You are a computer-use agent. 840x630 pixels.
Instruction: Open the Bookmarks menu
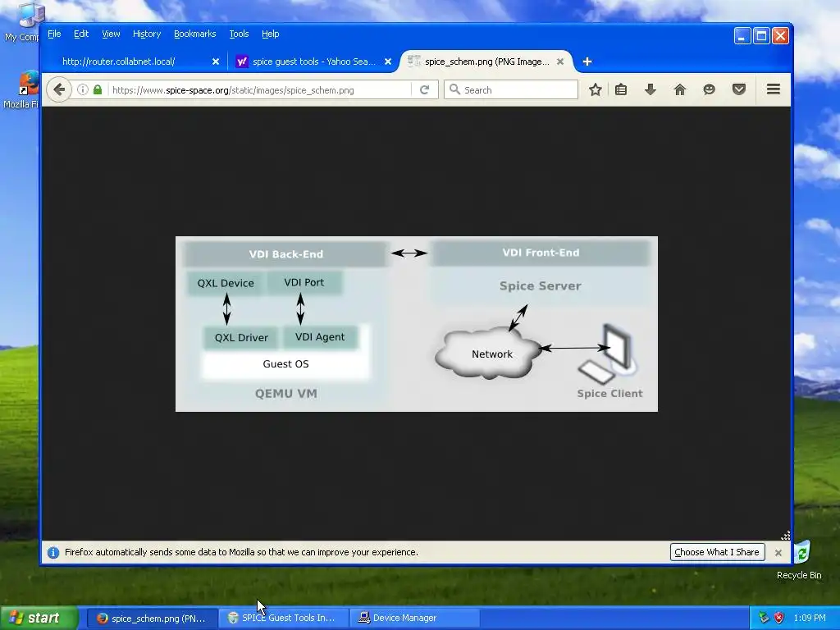195,34
